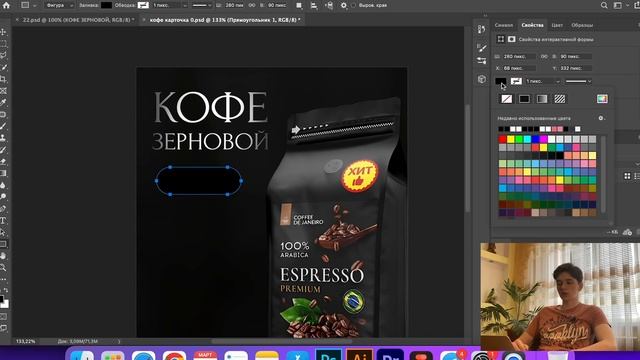This screenshot has height=360, width=640.
Task: Toggle the edge alignment checkbox
Action: pos(353,5)
